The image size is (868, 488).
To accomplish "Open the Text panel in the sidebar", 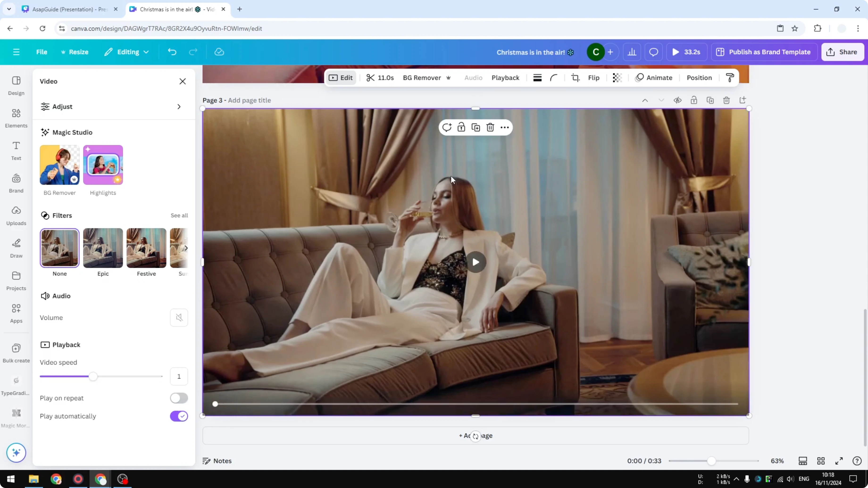I will point(16,150).
